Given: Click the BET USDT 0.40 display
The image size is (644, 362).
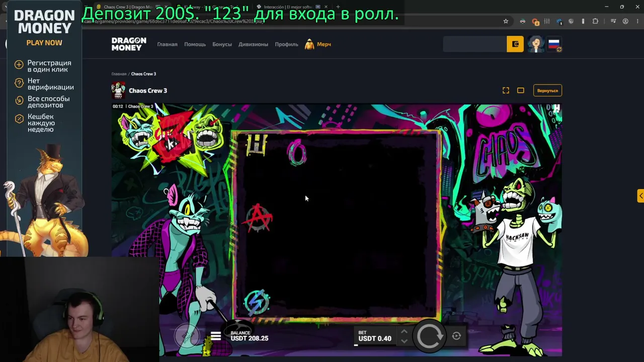Looking at the screenshot, I should pos(374,336).
